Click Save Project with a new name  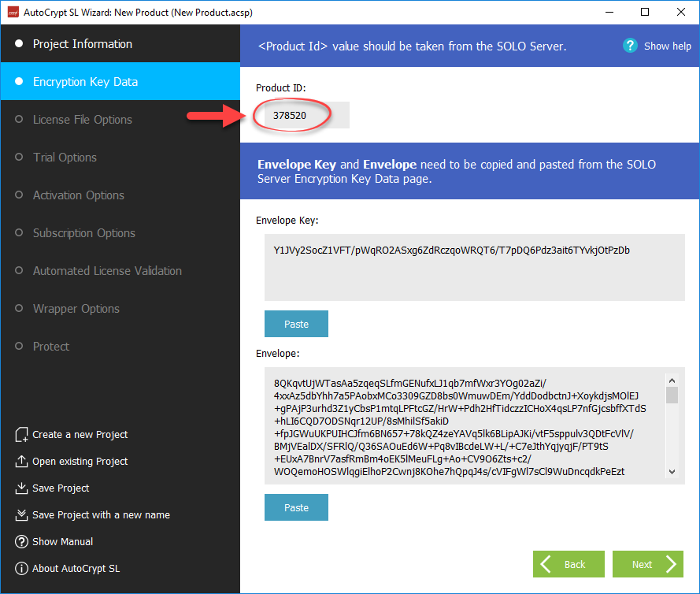101,515
